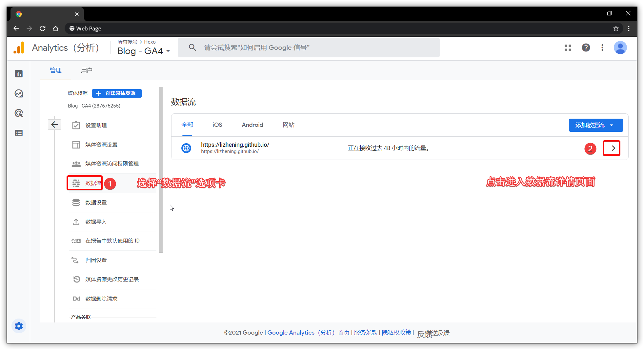The image size is (644, 350).
Task: Open the Help question-mark icon
Action: click(586, 48)
